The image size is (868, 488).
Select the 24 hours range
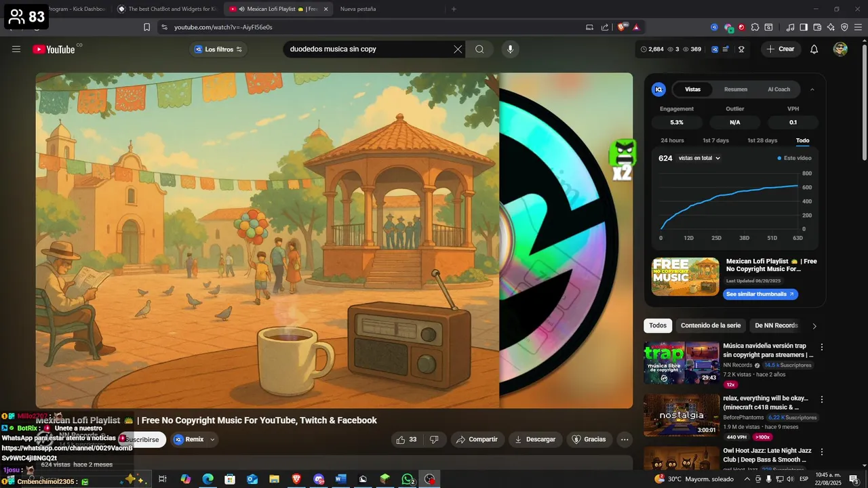pyautogui.click(x=672, y=140)
